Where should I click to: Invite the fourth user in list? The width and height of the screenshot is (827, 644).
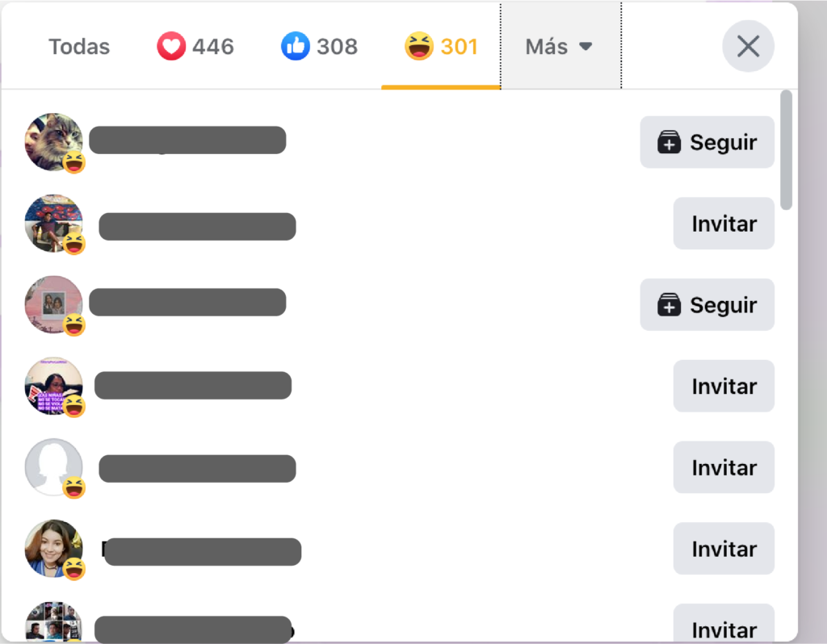(724, 387)
